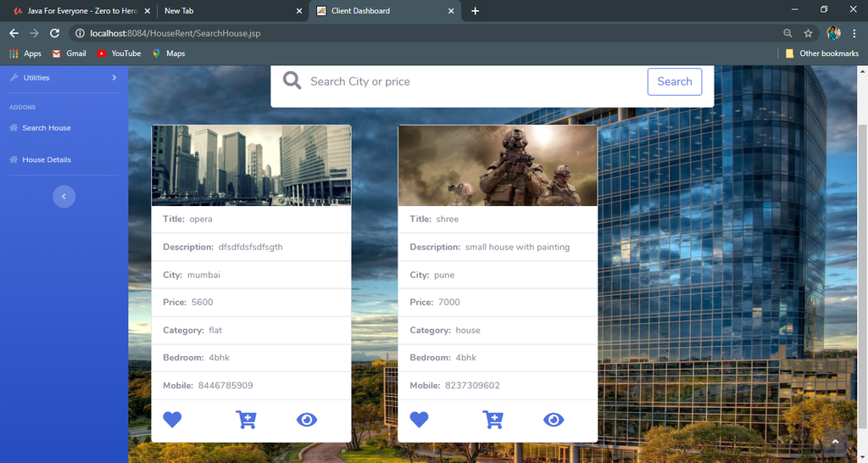868x463 pixels.
Task: Open the Maps bookmark
Action: tap(169, 53)
